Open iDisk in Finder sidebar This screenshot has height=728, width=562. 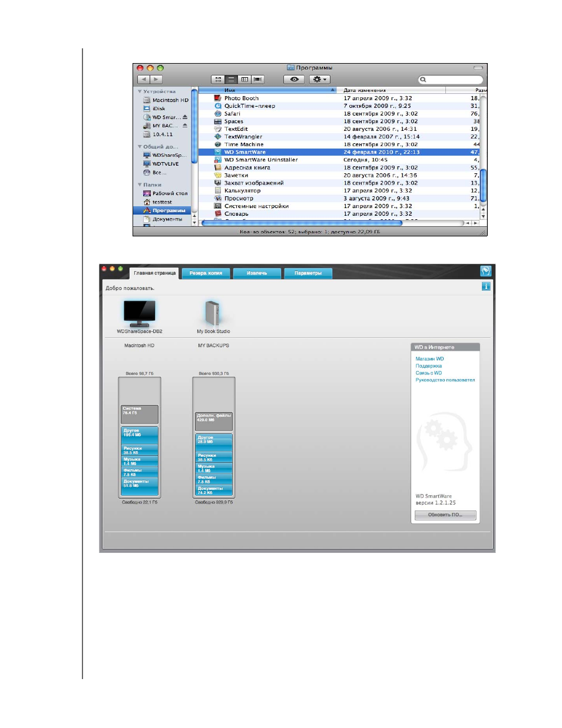pos(154,108)
